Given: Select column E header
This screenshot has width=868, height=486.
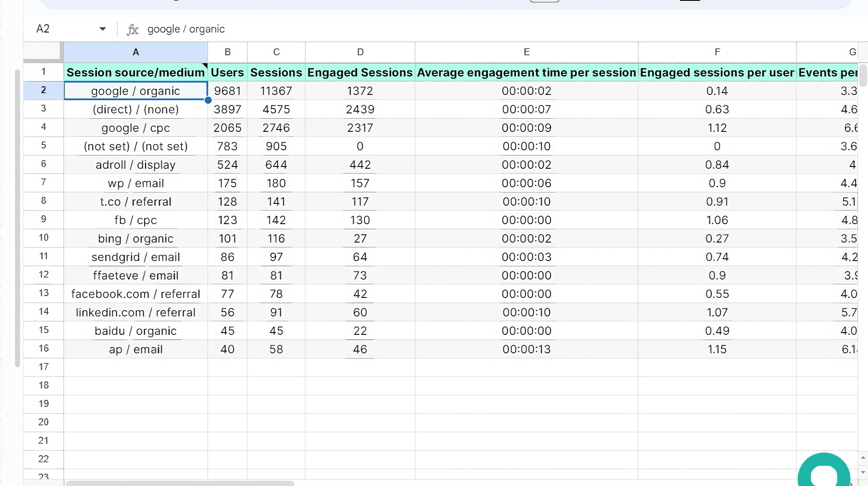Looking at the screenshot, I should (x=526, y=52).
